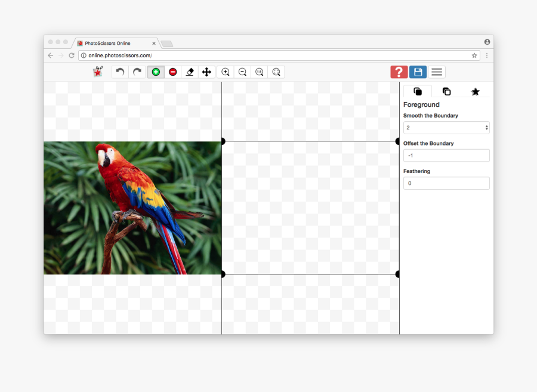Save the image with the blue floppy icon

418,72
